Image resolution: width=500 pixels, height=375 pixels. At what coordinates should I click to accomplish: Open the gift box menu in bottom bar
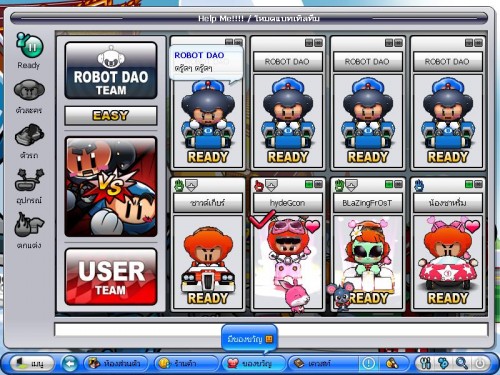[x=252, y=363]
